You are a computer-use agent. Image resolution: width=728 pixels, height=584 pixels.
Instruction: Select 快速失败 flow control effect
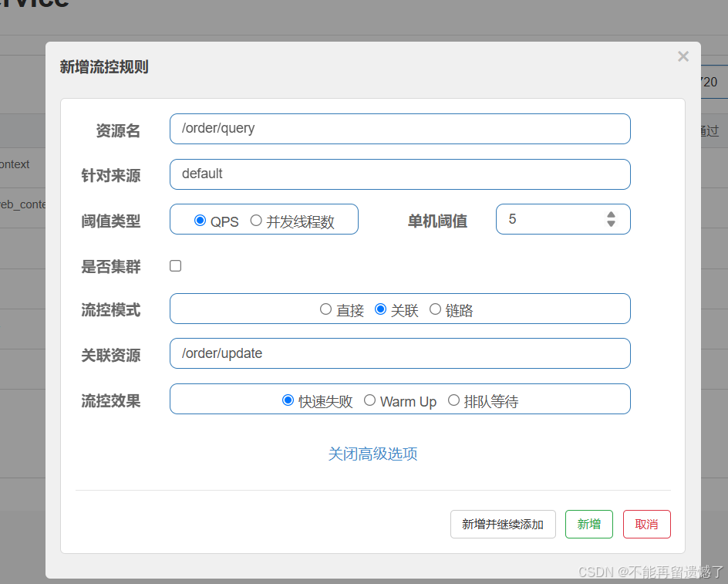coord(288,400)
